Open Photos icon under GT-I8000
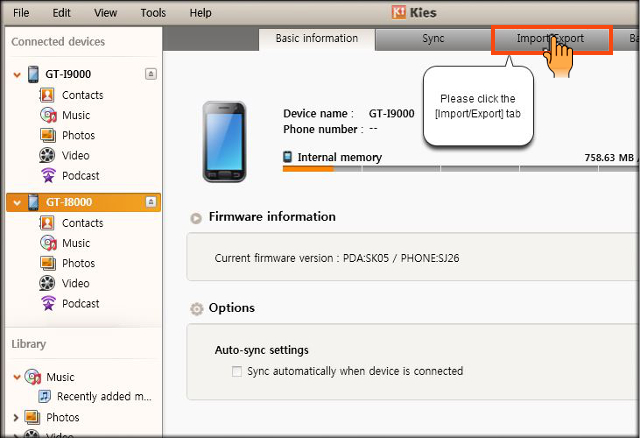640x438 pixels. coord(48,263)
